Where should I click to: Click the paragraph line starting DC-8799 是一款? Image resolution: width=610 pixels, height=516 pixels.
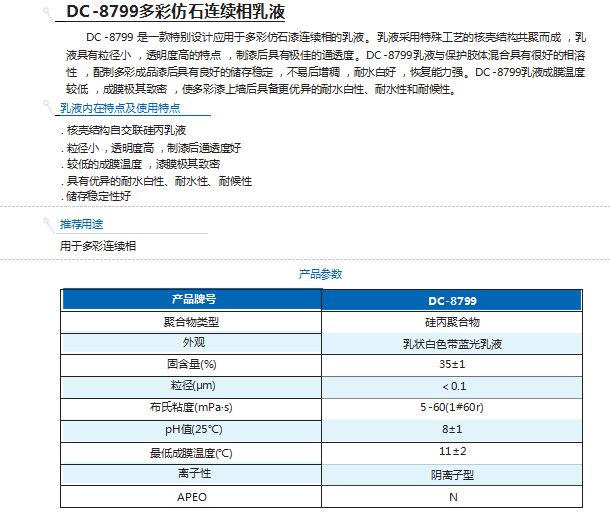pyautogui.click(x=336, y=37)
